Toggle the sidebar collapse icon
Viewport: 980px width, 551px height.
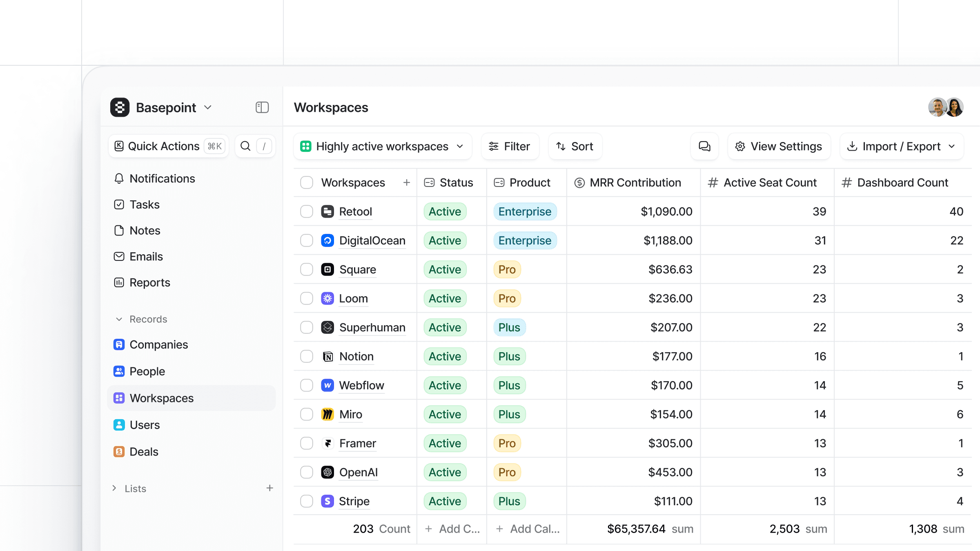click(x=262, y=107)
